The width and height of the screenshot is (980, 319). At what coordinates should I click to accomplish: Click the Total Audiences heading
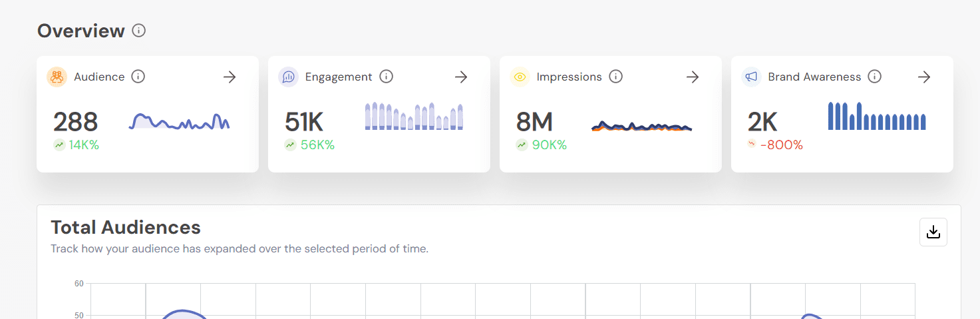pos(126,228)
